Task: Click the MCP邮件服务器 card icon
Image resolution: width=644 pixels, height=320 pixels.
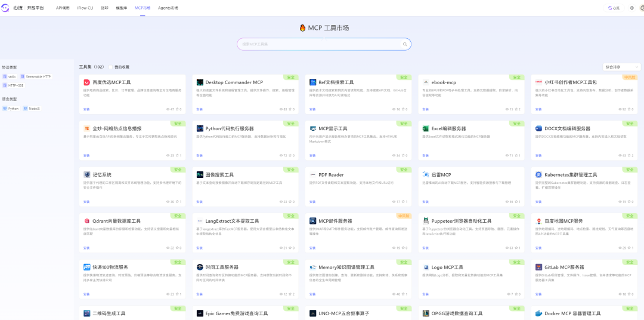Action: pyautogui.click(x=313, y=221)
